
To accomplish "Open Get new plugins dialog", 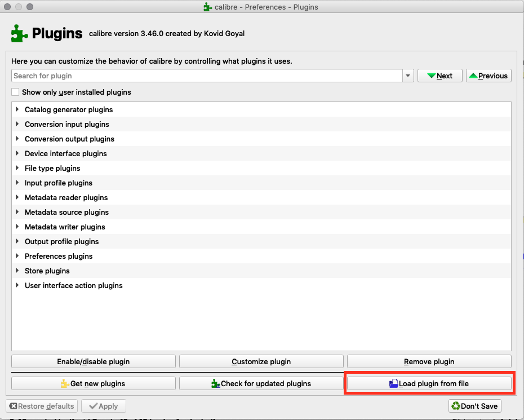I will tap(93, 383).
